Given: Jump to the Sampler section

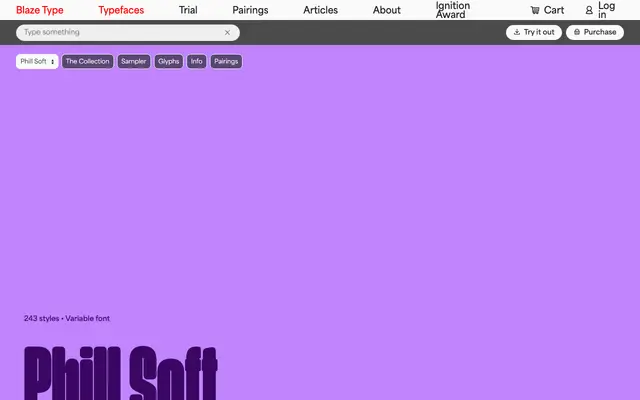Looking at the screenshot, I should tap(133, 62).
